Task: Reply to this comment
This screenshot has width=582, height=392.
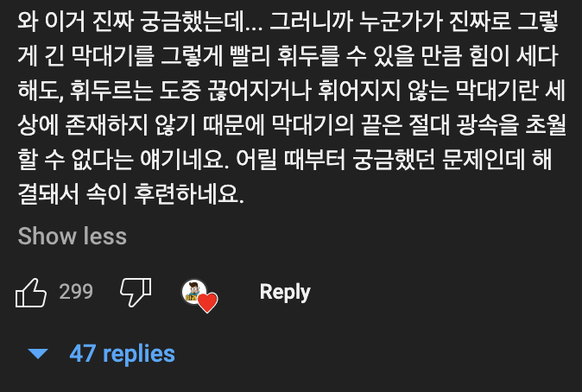Action: [x=285, y=292]
